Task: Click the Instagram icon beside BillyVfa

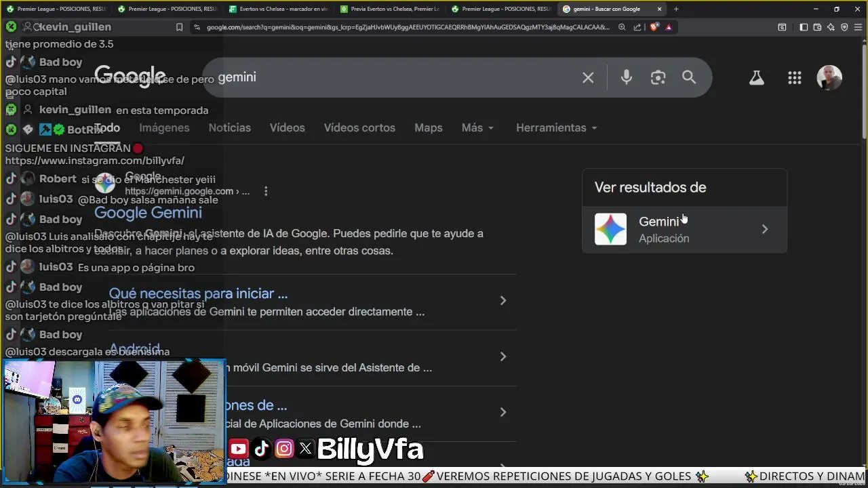Action: point(284,448)
